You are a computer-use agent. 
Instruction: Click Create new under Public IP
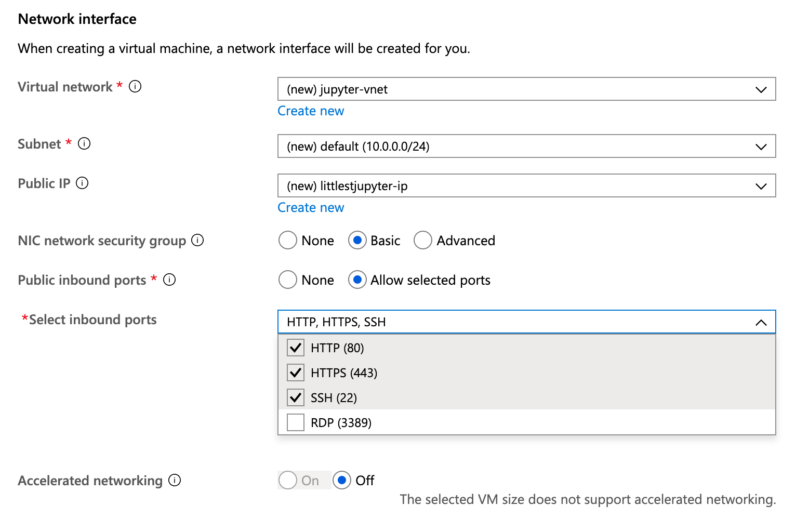(311, 207)
